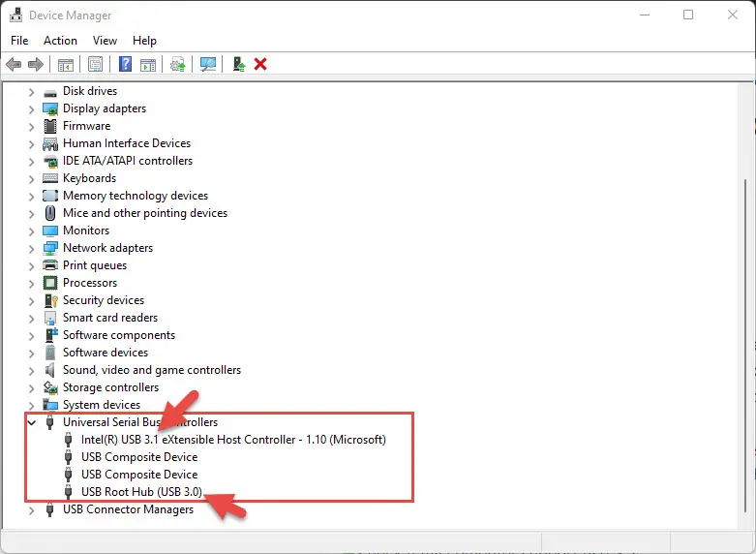The width and height of the screenshot is (756, 554).
Task: Select the USB Connector Managers label
Action: [128, 509]
